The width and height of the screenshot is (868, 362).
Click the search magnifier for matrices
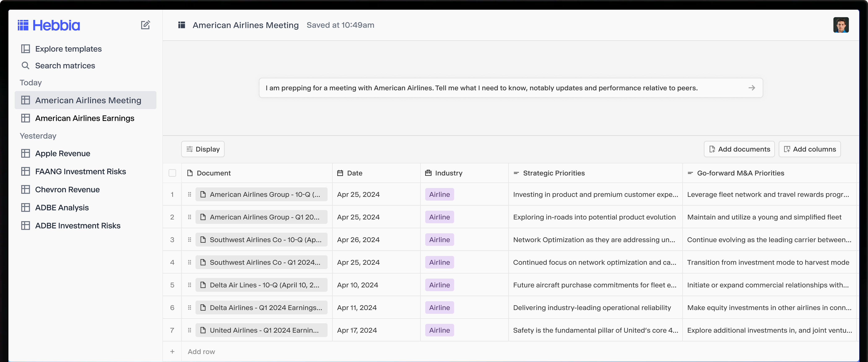click(26, 65)
